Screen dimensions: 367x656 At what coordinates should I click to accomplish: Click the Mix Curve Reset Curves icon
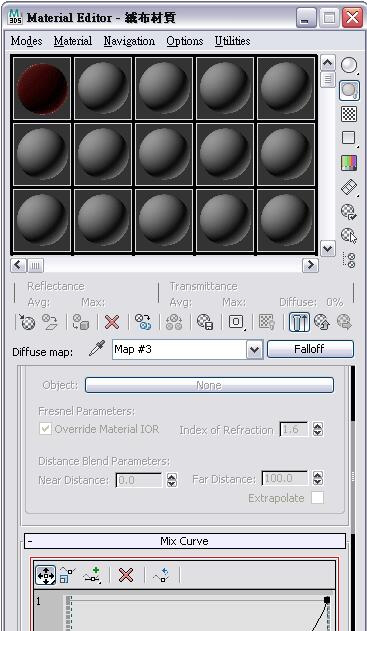[x=161, y=575]
